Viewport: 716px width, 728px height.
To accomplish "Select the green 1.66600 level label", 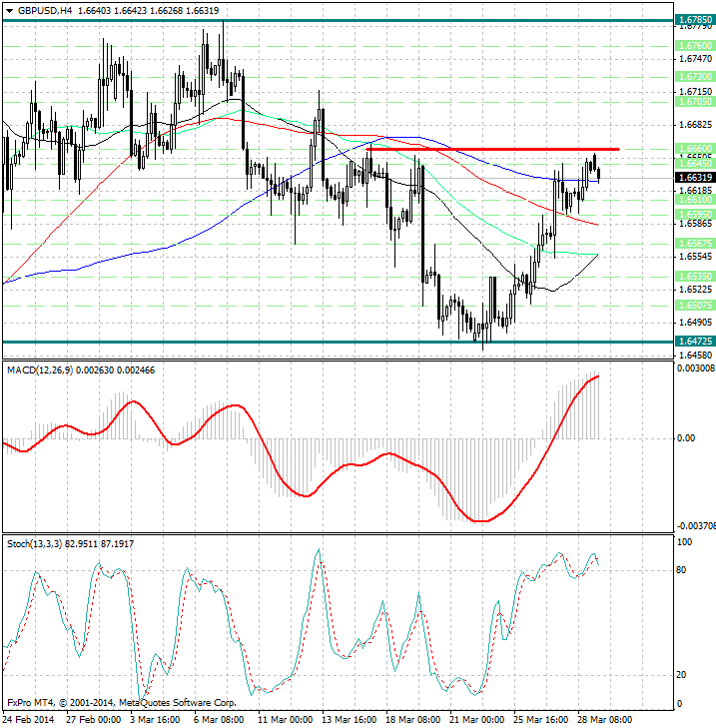I will [695, 148].
